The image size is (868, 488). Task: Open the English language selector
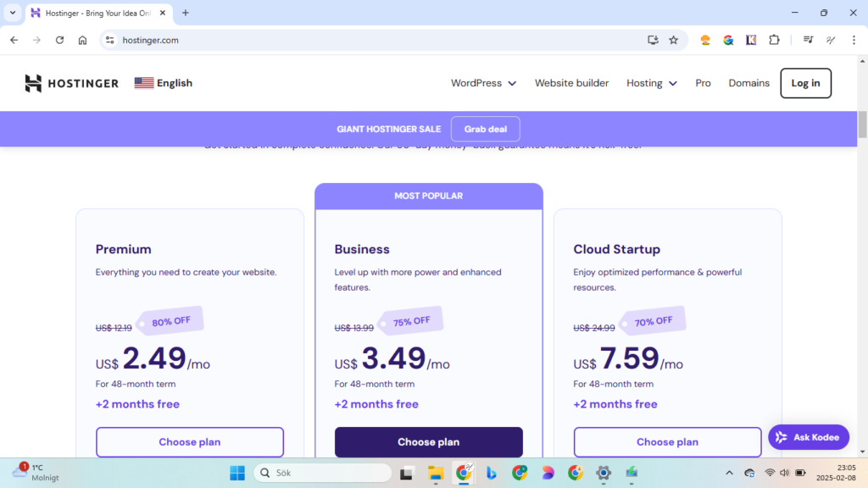click(x=164, y=83)
